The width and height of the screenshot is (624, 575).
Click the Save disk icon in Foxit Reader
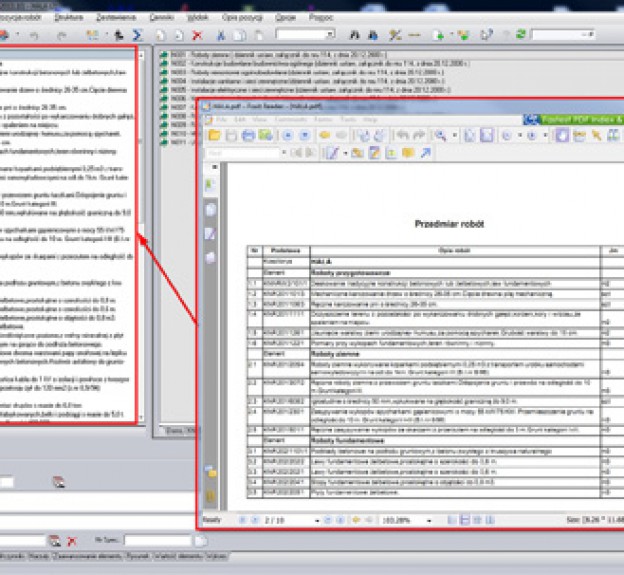(x=231, y=135)
